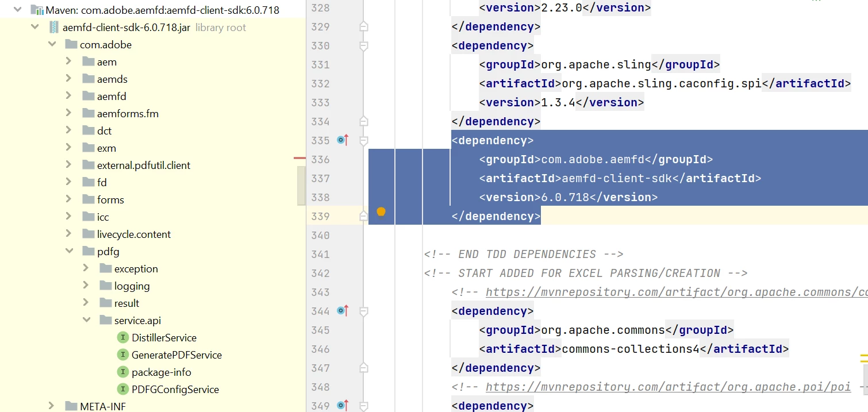Image resolution: width=868 pixels, height=412 pixels.
Task: Click the icc folder icon
Action: coord(88,217)
